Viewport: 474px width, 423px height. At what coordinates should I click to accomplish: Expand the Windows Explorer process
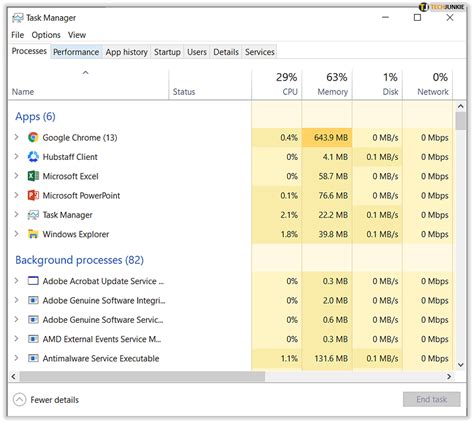pos(16,234)
